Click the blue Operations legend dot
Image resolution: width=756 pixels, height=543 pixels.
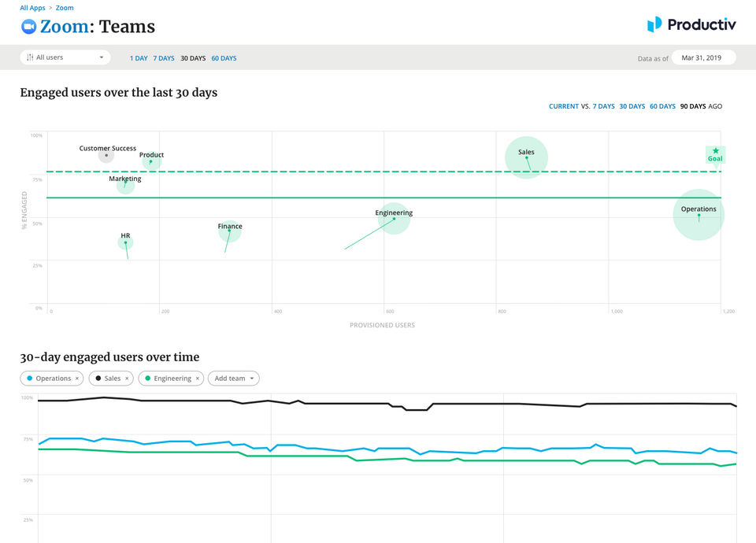point(30,379)
